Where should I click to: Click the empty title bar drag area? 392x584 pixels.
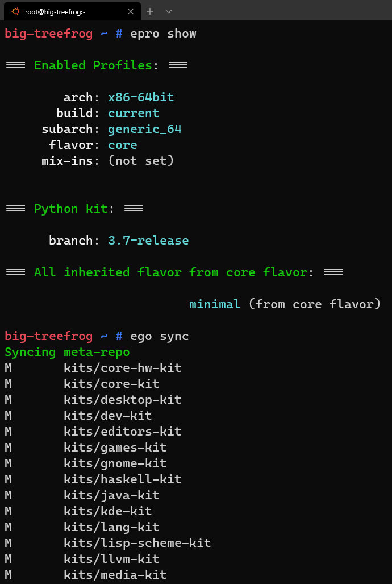284,11
